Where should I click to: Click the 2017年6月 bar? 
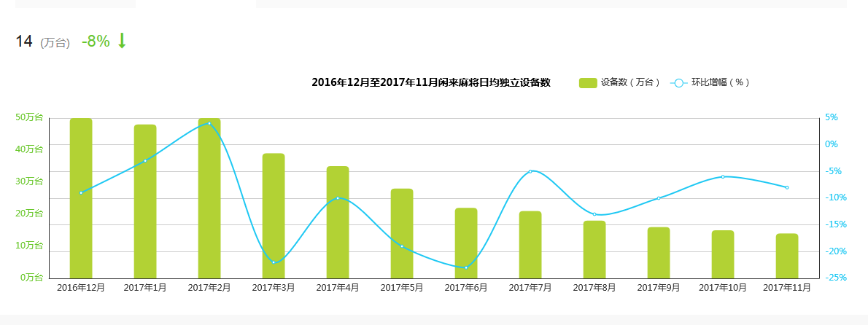click(466, 244)
